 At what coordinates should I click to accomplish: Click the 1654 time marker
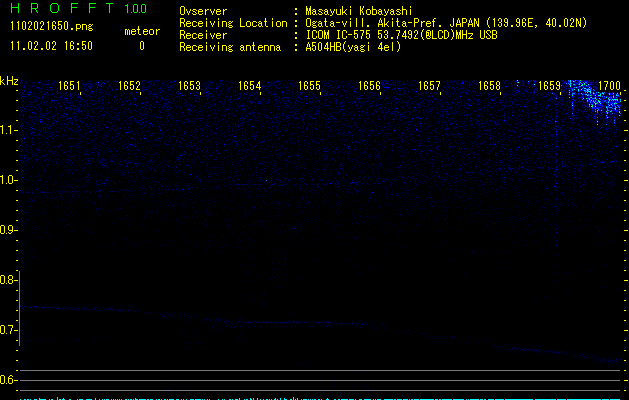[x=250, y=86]
